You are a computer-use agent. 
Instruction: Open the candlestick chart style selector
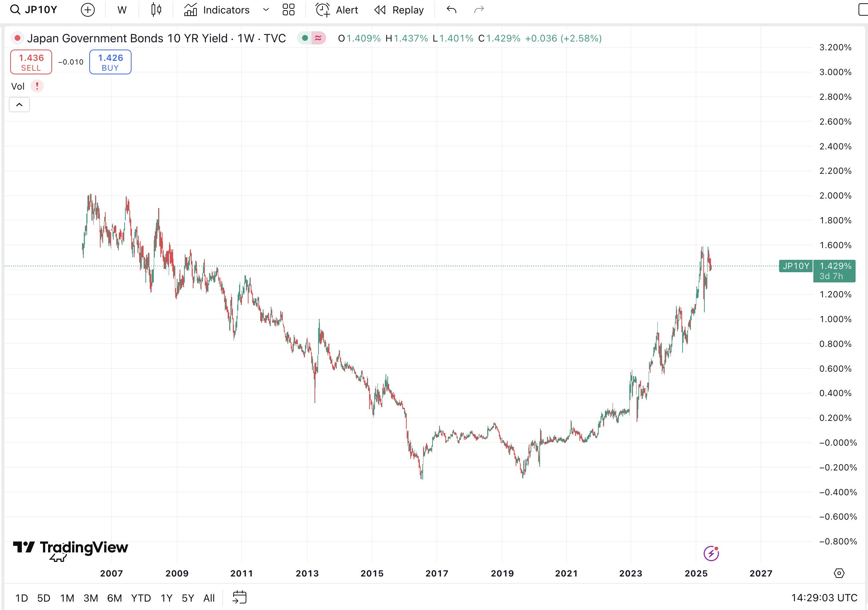pos(156,10)
